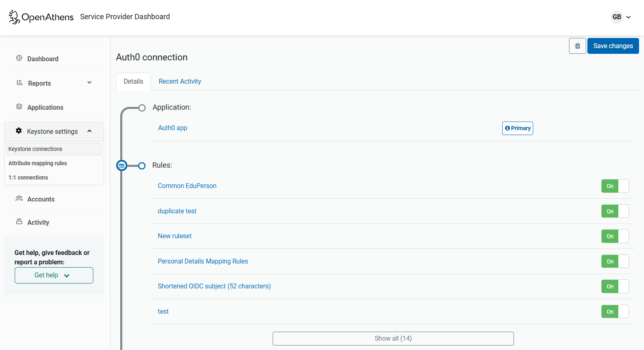This screenshot has height=350, width=644.
Task: Toggle off the duplicate test rule
Action: (615, 211)
